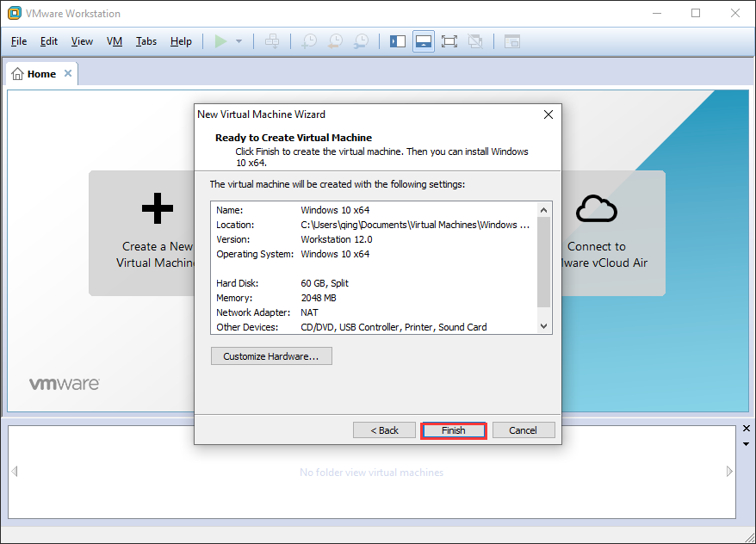Maximize the VMware Workstation window
The width and height of the screenshot is (756, 544).
click(696, 13)
